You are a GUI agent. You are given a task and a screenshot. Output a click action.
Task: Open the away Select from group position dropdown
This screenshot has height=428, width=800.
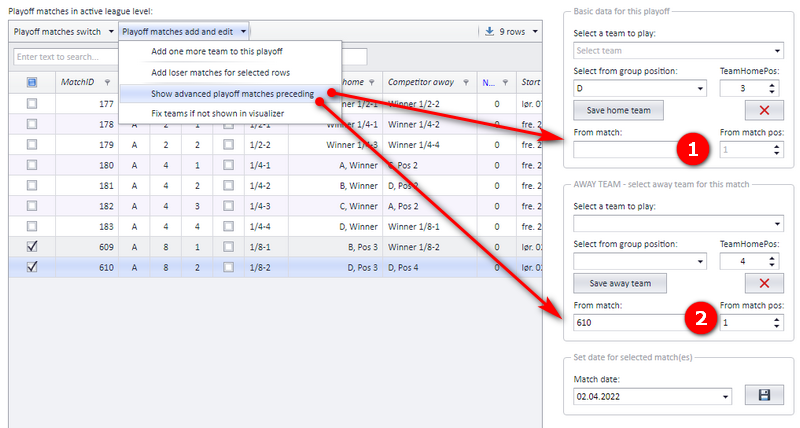(x=640, y=261)
